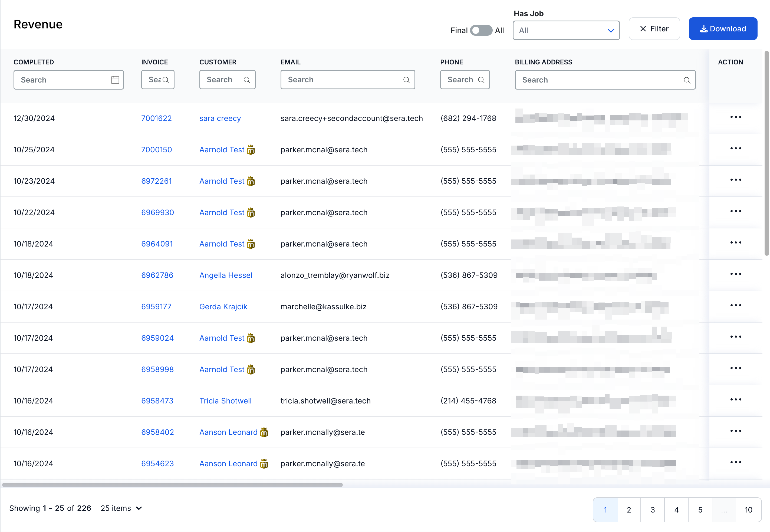Open actions menu for invoice 6958473
The width and height of the screenshot is (770, 532).
(x=735, y=399)
